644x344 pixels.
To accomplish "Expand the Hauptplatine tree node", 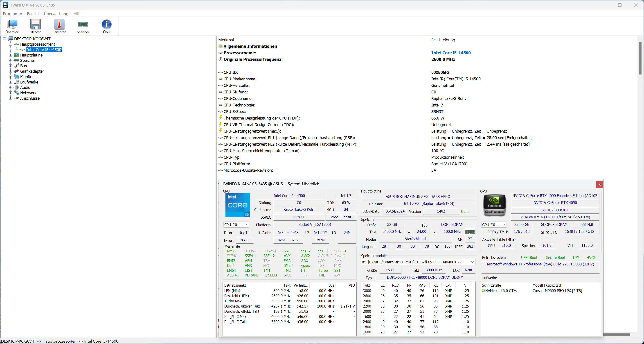I will 11,55.
